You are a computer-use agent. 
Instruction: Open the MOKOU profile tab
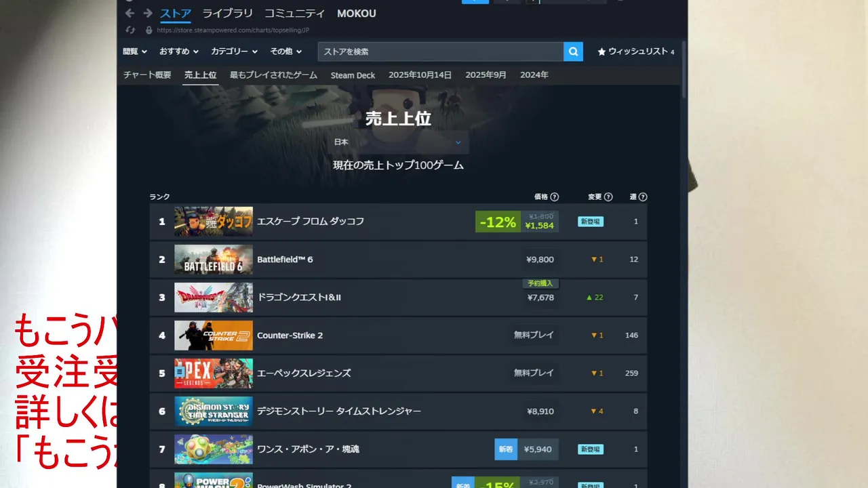pyautogui.click(x=357, y=14)
